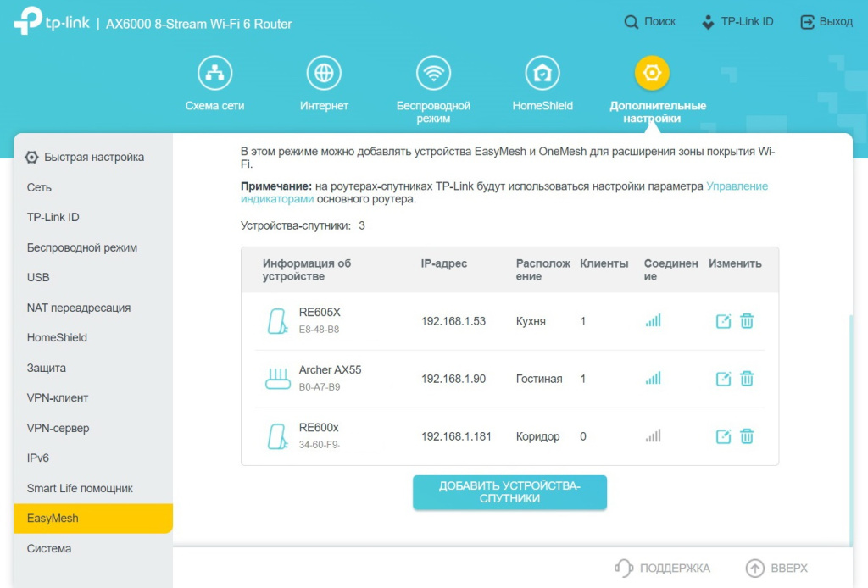Edit the RE600x satellite device
This screenshot has height=588, width=868.
click(x=724, y=436)
